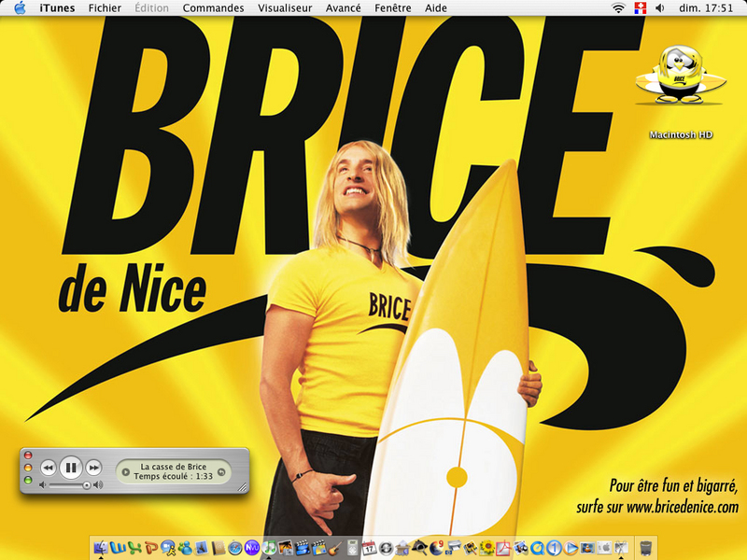Image resolution: width=747 pixels, height=560 pixels.
Task: Open the Fenêtre menu
Action: (392, 8)
